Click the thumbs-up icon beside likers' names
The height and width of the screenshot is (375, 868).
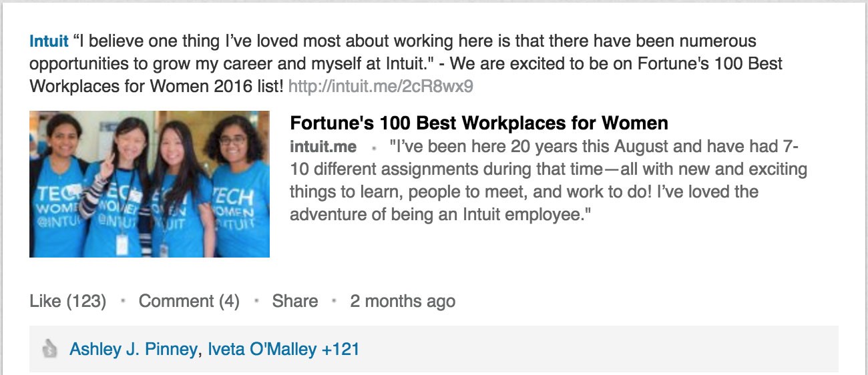point(49,348)
